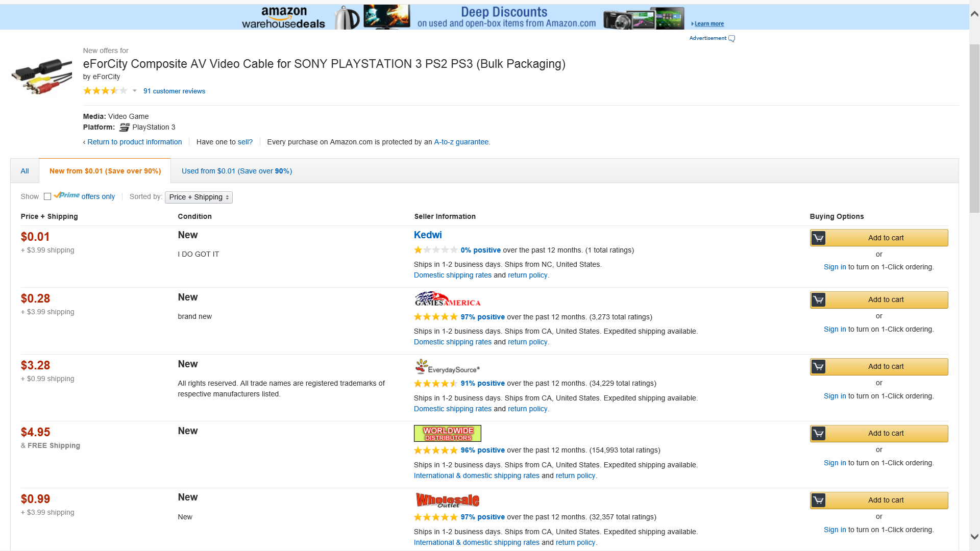Viewport: 980px width, 551px height.
Task: Click the cart icon in Worldwide Distributors' row
Action: [818, 433]
